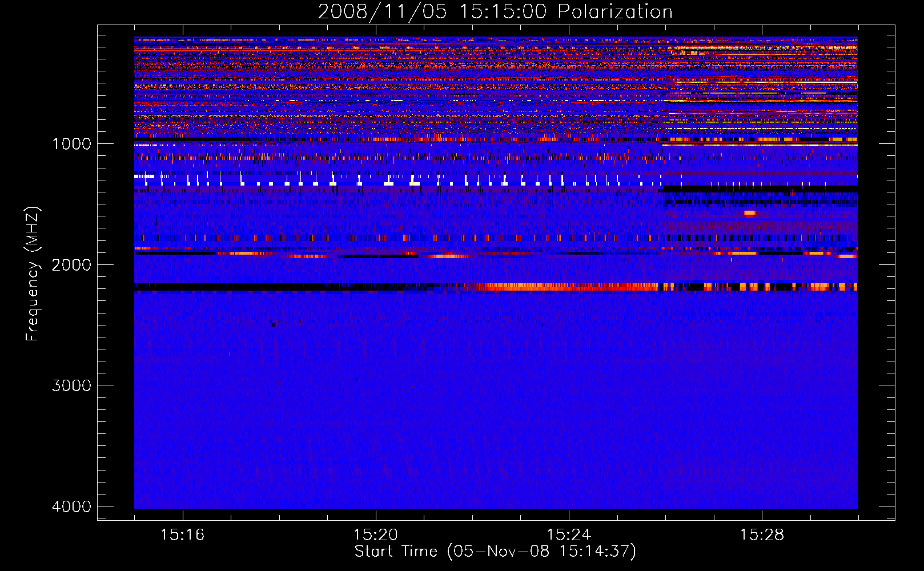Click the 2000 frequency tick label
This screenshot has height=571, width=924.
[x=71, y=264]
